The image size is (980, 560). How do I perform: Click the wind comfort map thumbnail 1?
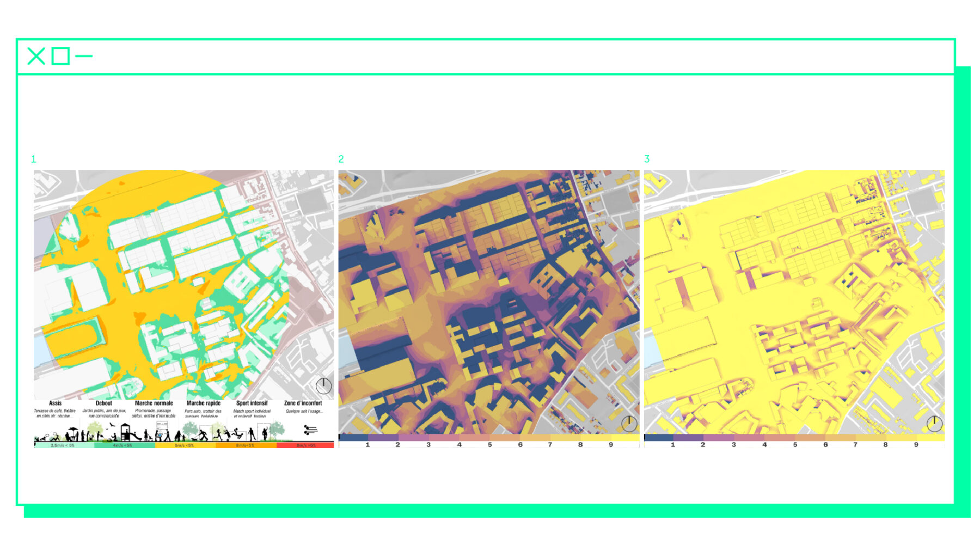click(184, 285)
